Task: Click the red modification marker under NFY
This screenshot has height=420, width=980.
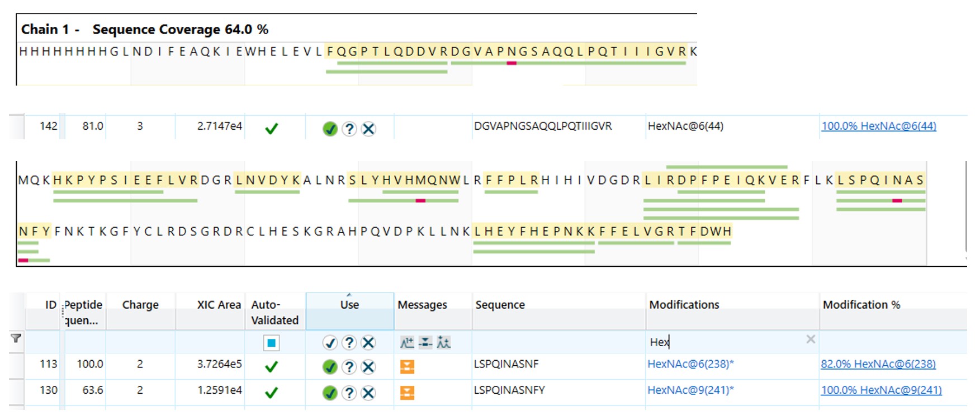Action: coord(23,260)
